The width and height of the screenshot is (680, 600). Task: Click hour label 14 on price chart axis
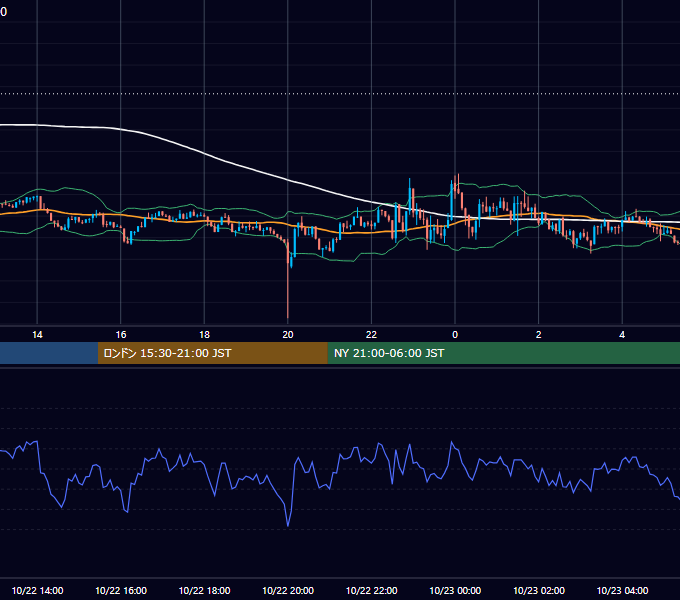click(37, 335)
